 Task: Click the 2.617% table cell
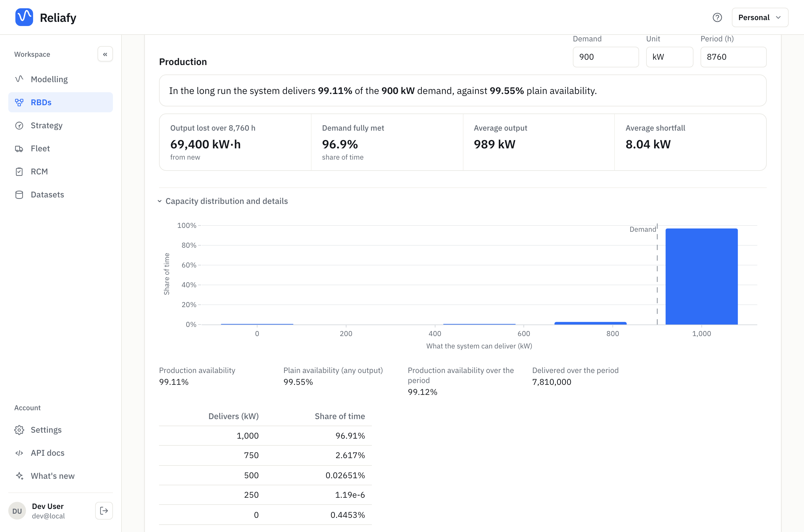(350, 455)
